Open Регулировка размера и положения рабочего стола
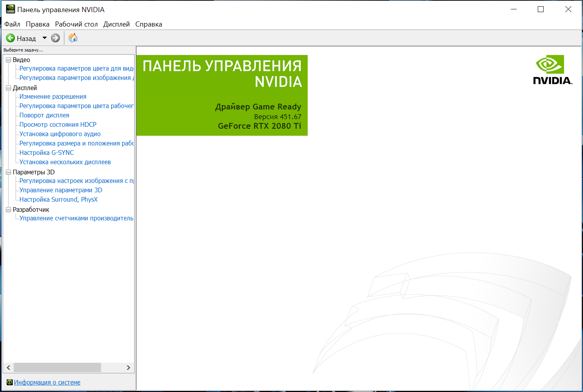The image size is (583, 392). (76, 144)
